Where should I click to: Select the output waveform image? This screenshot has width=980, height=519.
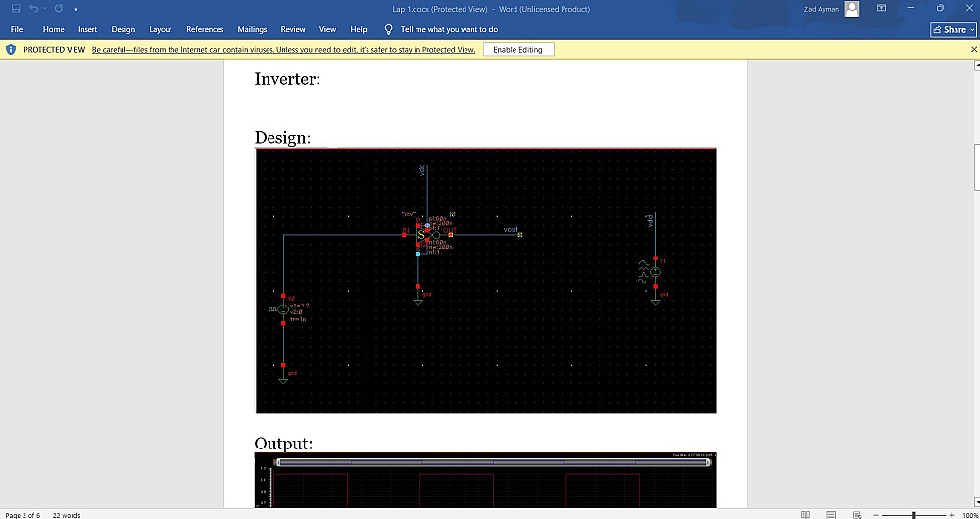[x=486, y=480]
